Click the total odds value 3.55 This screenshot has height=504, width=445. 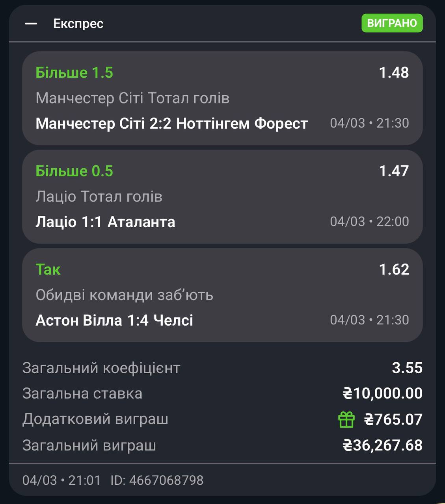pos(407,368)
